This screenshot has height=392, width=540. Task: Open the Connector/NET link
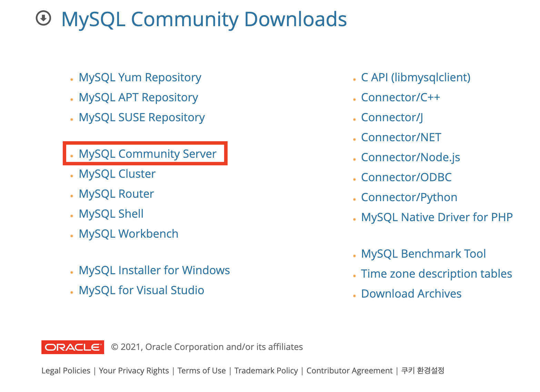point(401,137)
